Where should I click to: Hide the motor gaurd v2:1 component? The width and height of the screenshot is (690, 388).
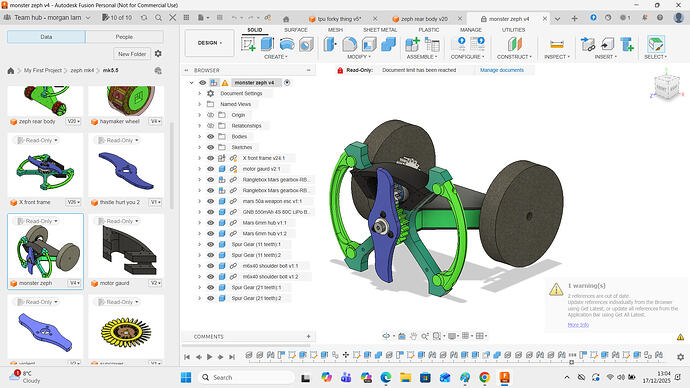tap(211, 169)
